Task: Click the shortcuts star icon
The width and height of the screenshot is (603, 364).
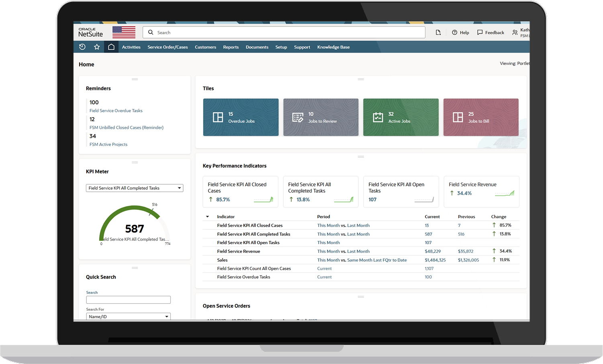Action: [96, 47]
